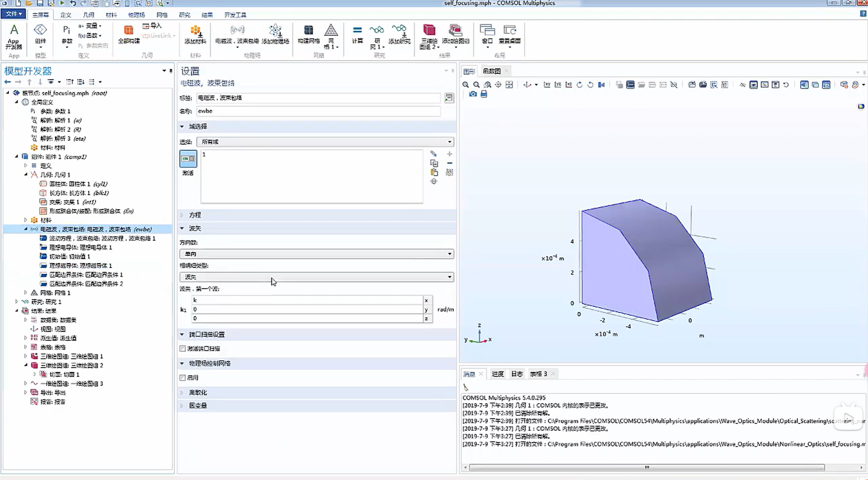The image size is (868, 480).
Task: Select 理想电导体 1 tree node
Action: (80, 247)
